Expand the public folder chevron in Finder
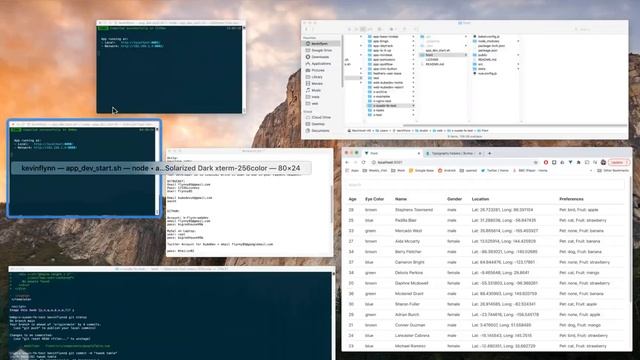 [518, 55]
